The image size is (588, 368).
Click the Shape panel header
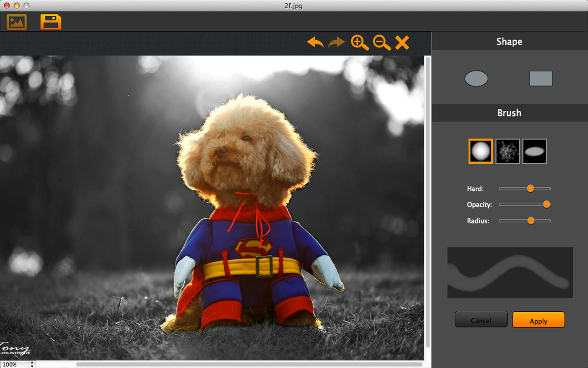(509, 41)
